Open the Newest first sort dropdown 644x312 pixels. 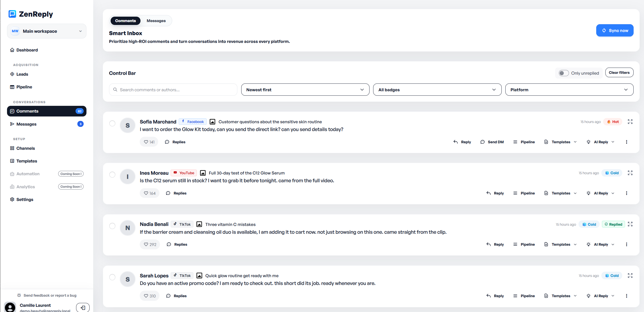(305, 90)
